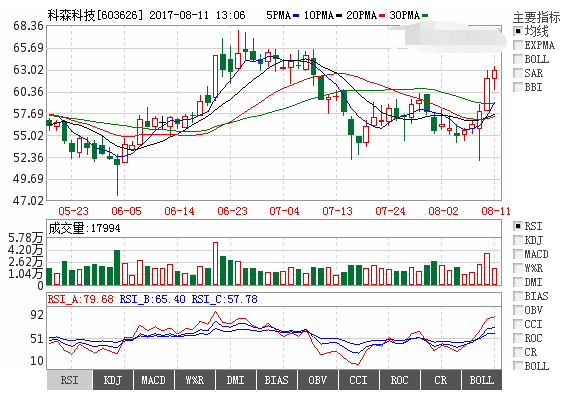
Task: Open the OBV bottom tab
Action: click(x=318, y=380)
